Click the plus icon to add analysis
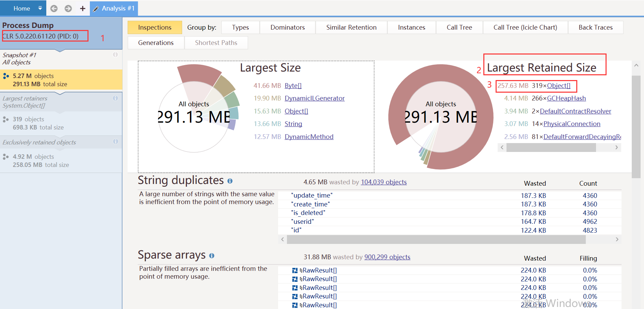Viewport: 644px width, 309px height. click(82, 9)
